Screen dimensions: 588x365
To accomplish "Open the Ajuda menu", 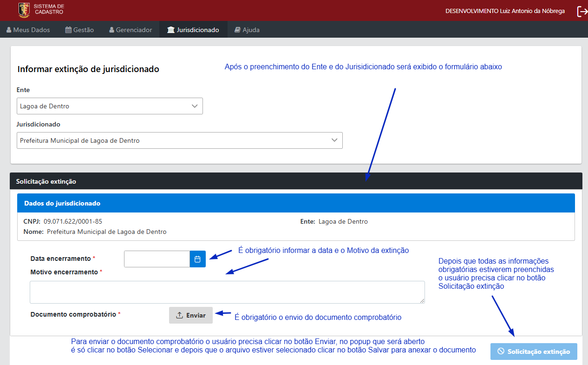I will tap(247, 30).
